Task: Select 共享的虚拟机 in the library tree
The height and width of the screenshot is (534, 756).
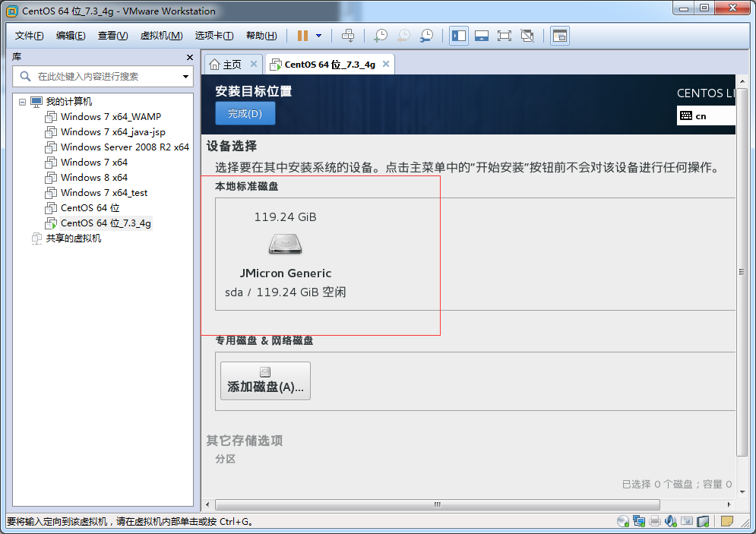Action: [73, 238]
